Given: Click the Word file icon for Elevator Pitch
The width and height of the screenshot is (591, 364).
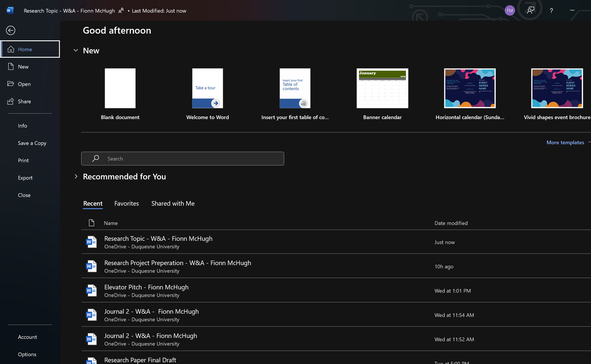Looking at the screenshot, I should pos(91,291).
